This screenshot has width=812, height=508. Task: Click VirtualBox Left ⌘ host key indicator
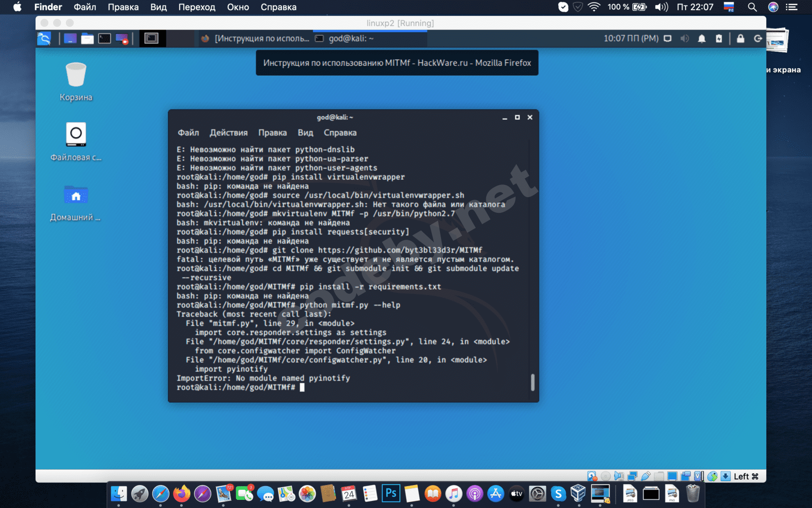[x=746, y=477]
